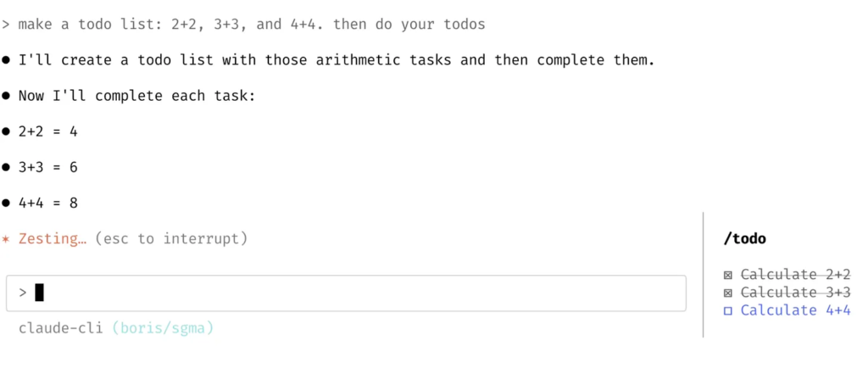Viewport: 868px width, 374px height.
Task: Check the empty box for Calculate 4+4
Action: (x=728, y=310)
